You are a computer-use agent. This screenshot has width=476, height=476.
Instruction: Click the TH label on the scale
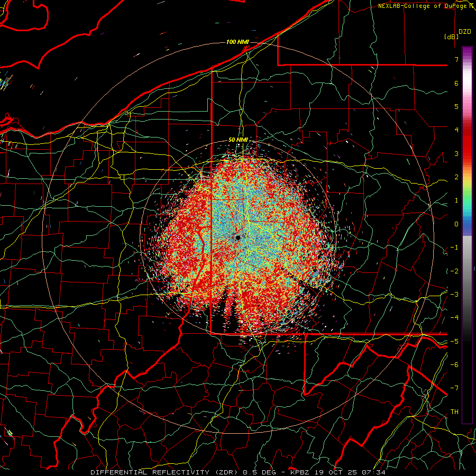(x=454, y=411)
